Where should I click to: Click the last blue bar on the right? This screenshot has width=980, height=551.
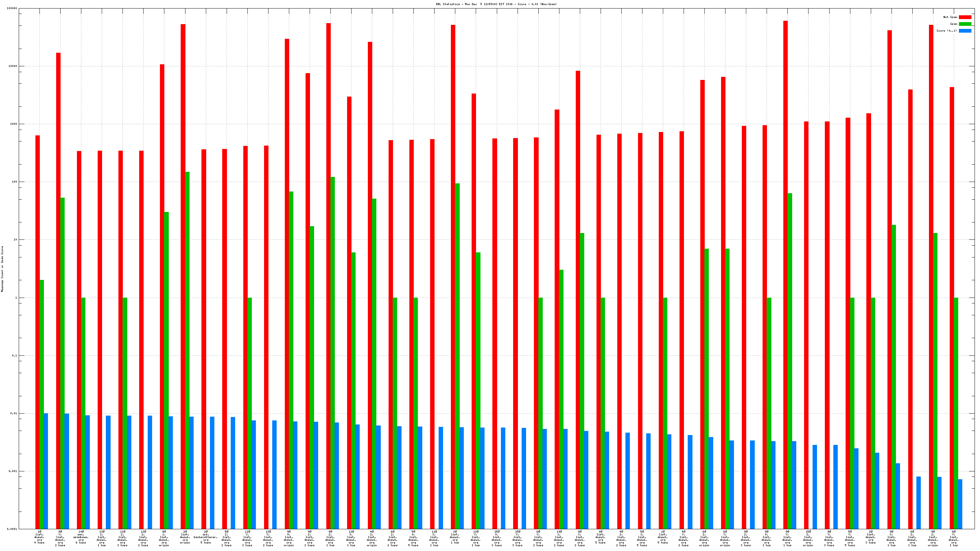pyautogui.click(x=960, y=503)
